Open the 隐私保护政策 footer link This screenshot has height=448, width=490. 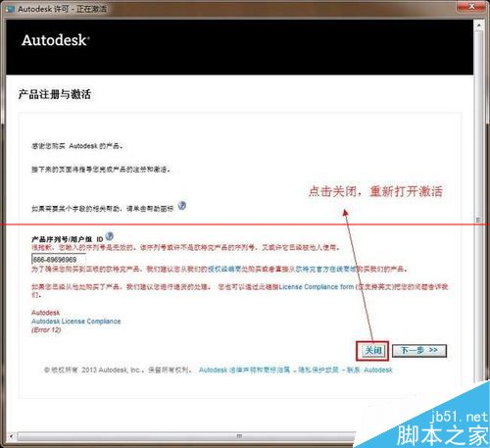point(318,370)
